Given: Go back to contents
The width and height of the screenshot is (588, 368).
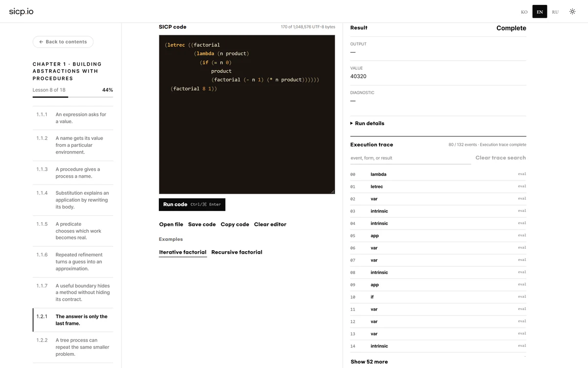Looking at the screenshot, I should coord(63,42).
